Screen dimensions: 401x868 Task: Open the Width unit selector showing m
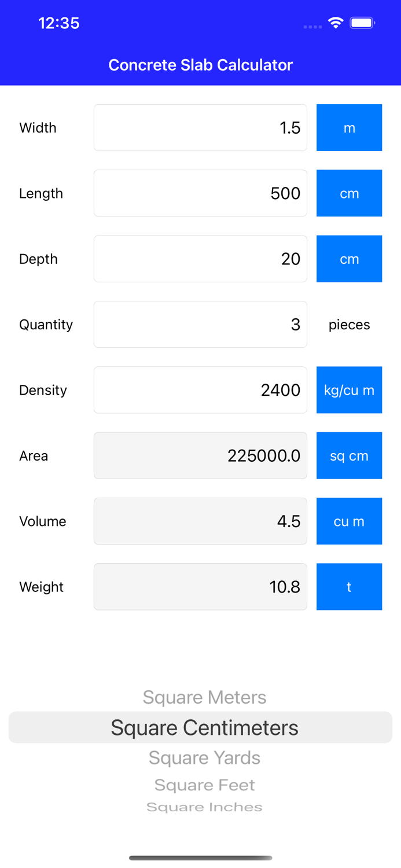[x=349, y=127]
